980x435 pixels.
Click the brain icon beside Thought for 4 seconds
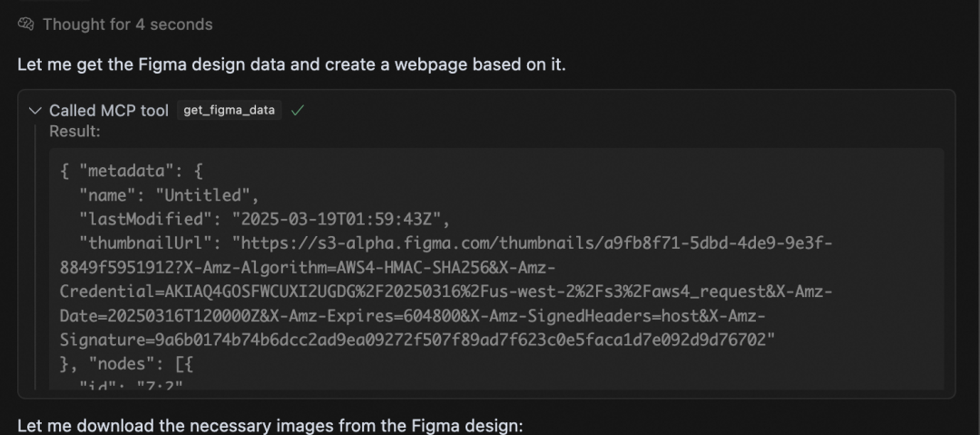25,25
